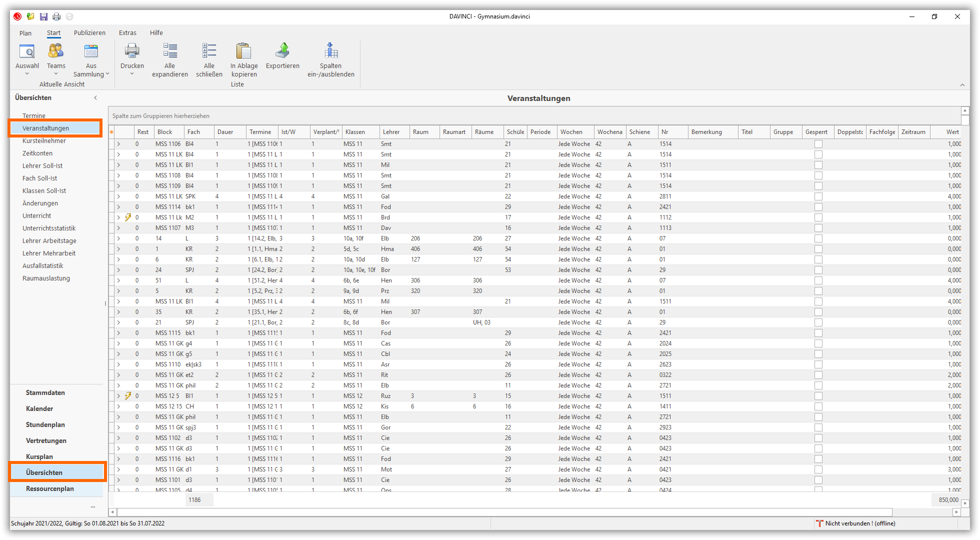Click Alle expandieren icon
The width and height of the screenshot is (980, 540).
[170, 51]
